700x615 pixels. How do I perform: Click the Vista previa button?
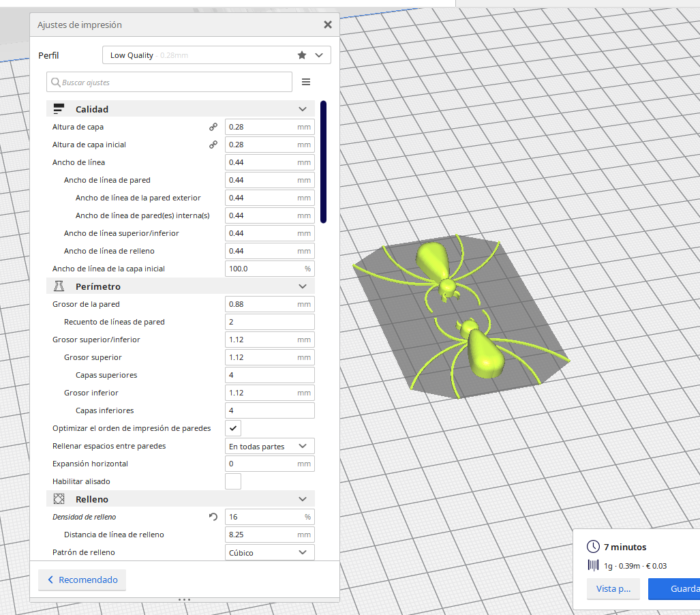click(613, 588)
